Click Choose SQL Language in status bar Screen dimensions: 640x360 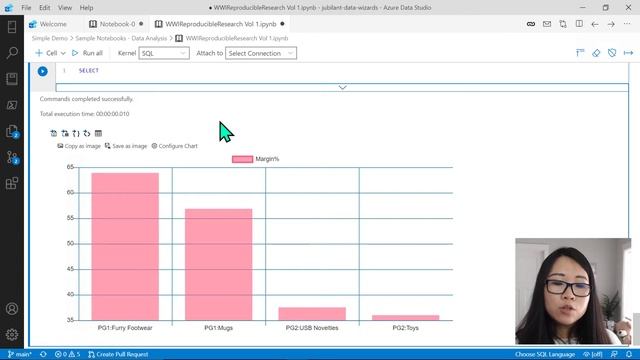click(544, 354)
